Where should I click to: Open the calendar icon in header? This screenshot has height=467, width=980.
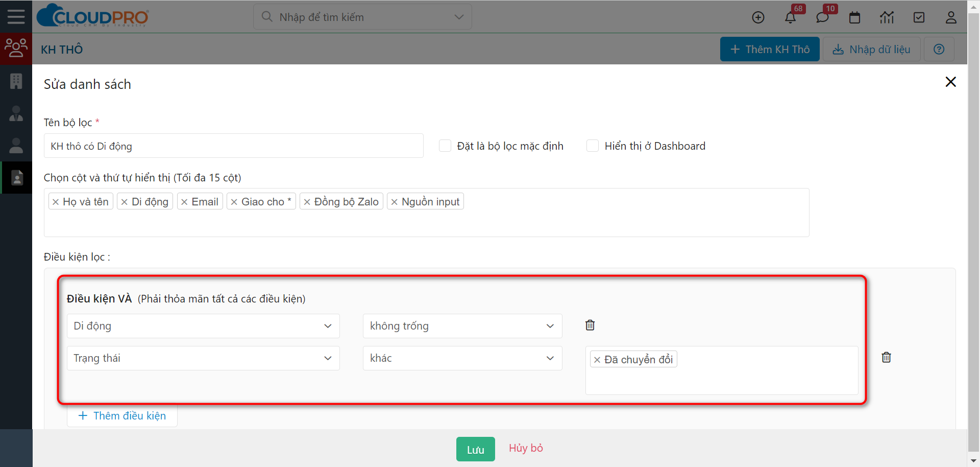[854, 17]
